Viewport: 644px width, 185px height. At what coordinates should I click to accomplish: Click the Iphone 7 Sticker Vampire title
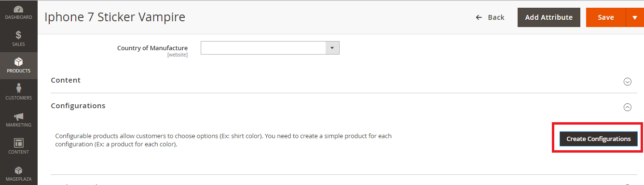pyautogui.click(x=115, y=17)
